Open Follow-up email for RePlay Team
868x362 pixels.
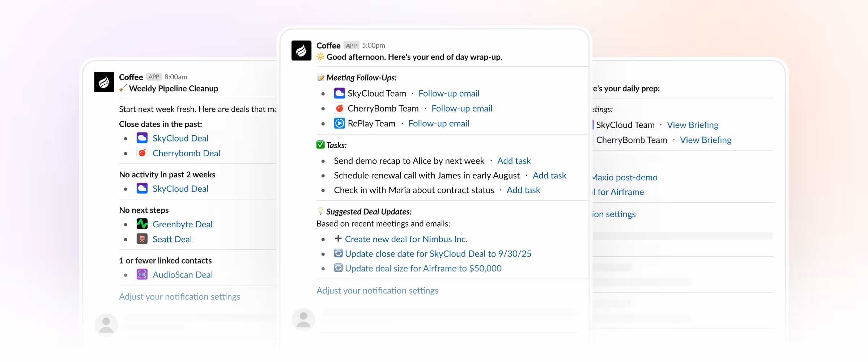point(439,123)
